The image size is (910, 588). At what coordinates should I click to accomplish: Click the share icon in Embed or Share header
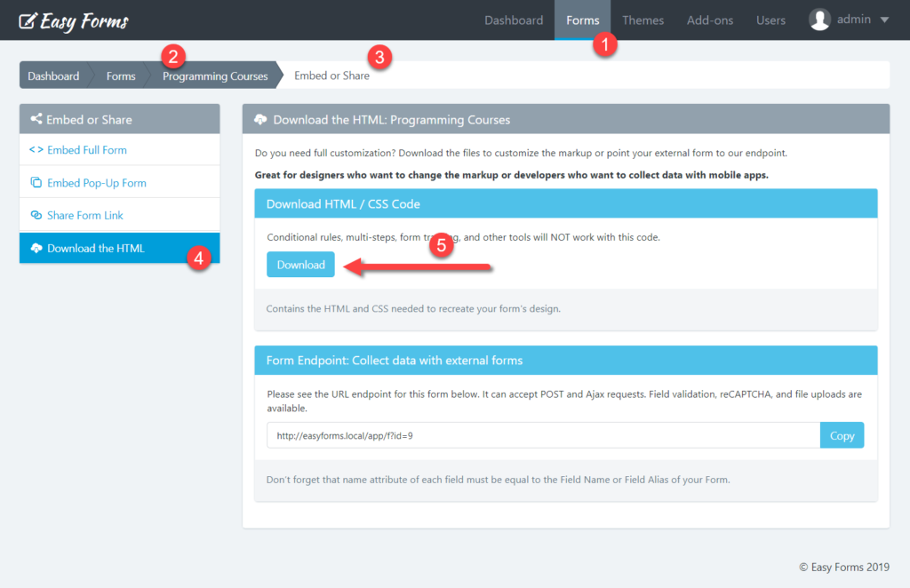coord(36,119)
